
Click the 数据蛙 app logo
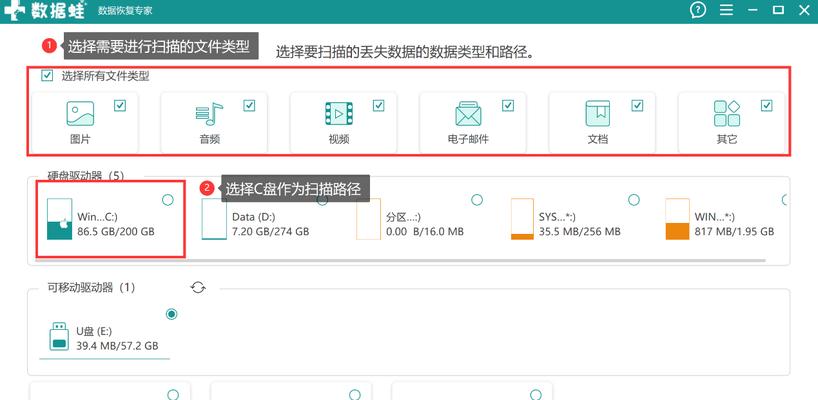[x=43, y=10]
